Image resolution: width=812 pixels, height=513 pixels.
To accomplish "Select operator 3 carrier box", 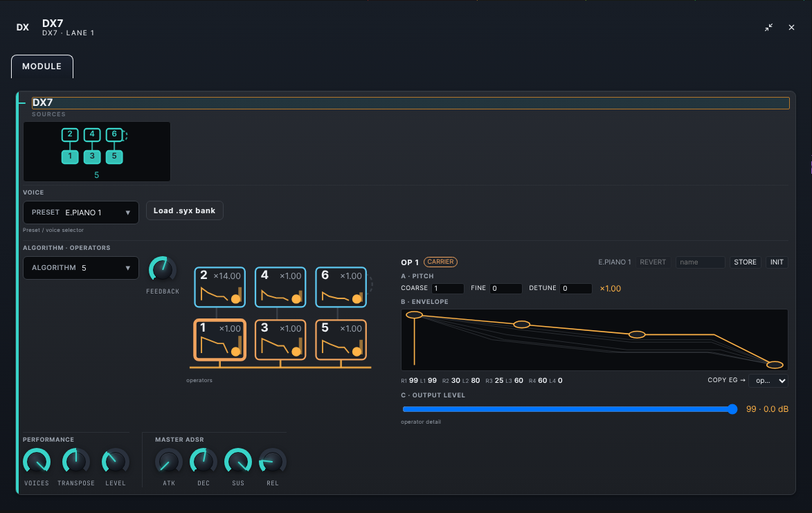I will (280, 340).
